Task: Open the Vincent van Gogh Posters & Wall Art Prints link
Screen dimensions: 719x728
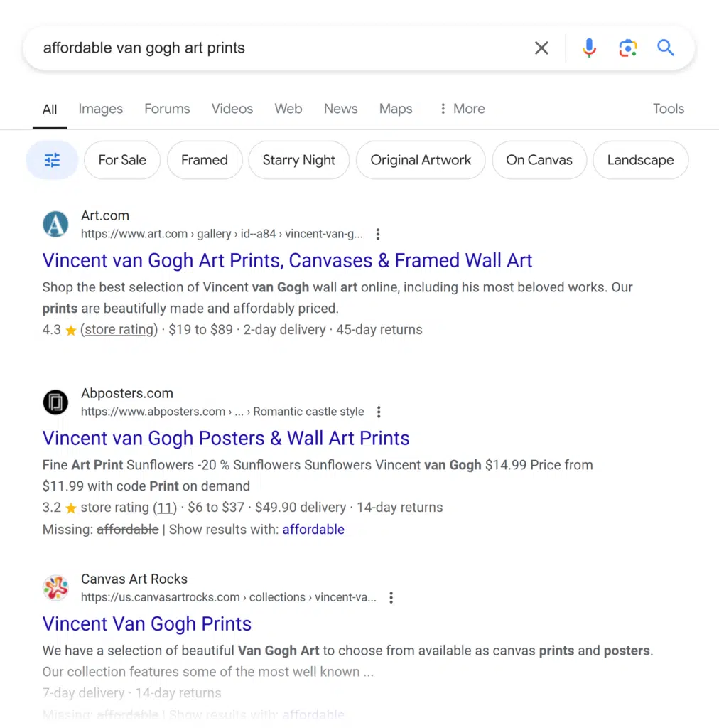Action: point(226,438)
